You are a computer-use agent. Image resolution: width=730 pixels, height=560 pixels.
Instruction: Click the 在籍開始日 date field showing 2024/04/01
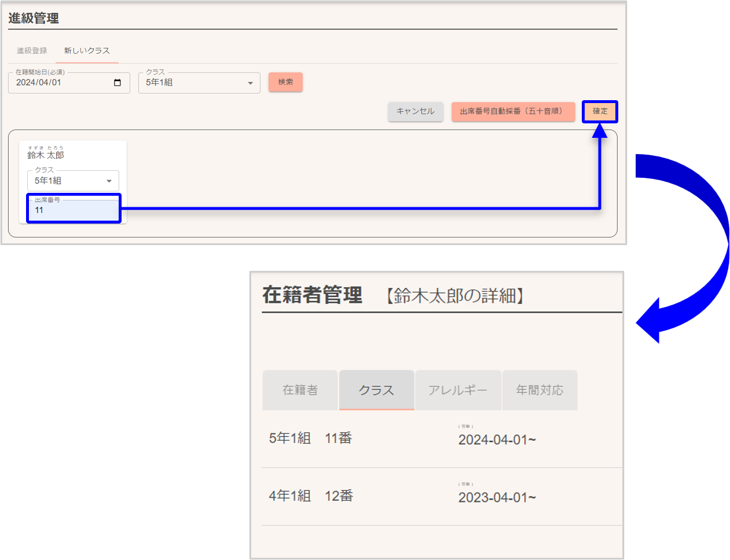(x=61, y=83)
